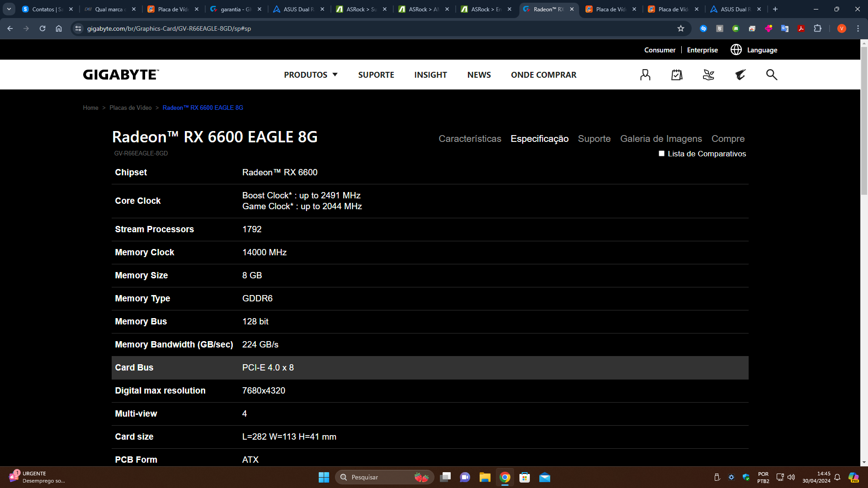Click the Chrome taskbar icon
Screen dimensions: 868x488
point(505,477)
